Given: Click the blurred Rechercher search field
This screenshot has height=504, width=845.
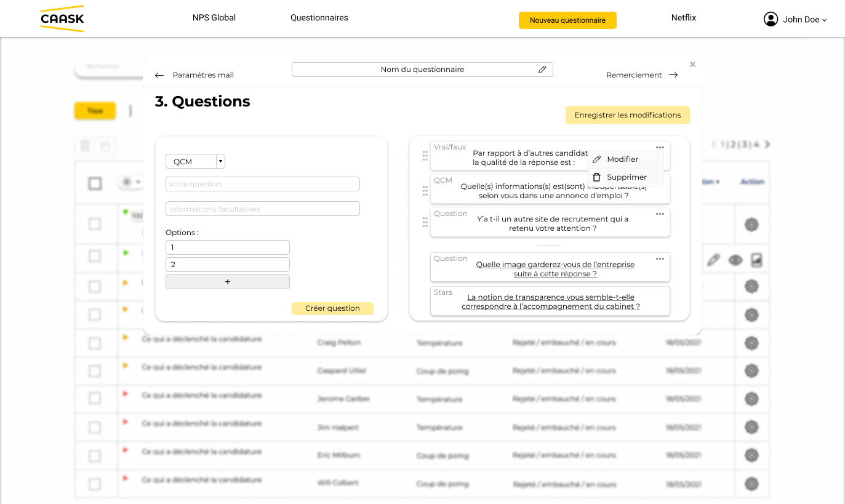Looking at the screenshot, I should [110, 68].
